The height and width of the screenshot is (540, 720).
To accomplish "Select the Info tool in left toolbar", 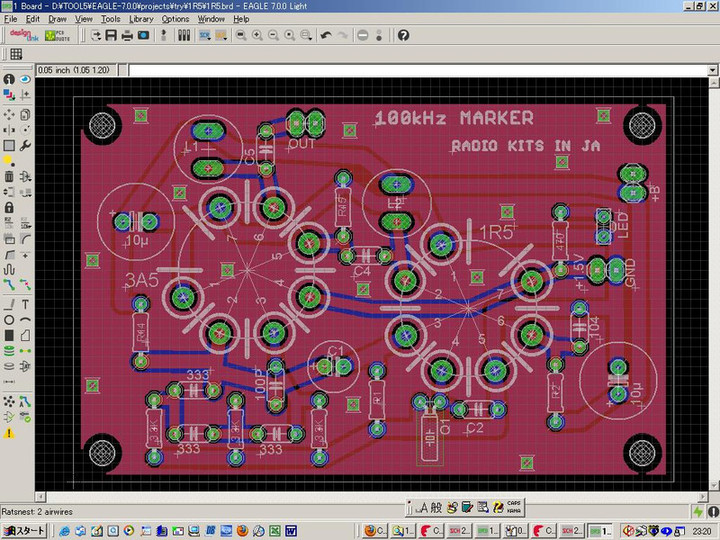I will click(x=9, y=79).
